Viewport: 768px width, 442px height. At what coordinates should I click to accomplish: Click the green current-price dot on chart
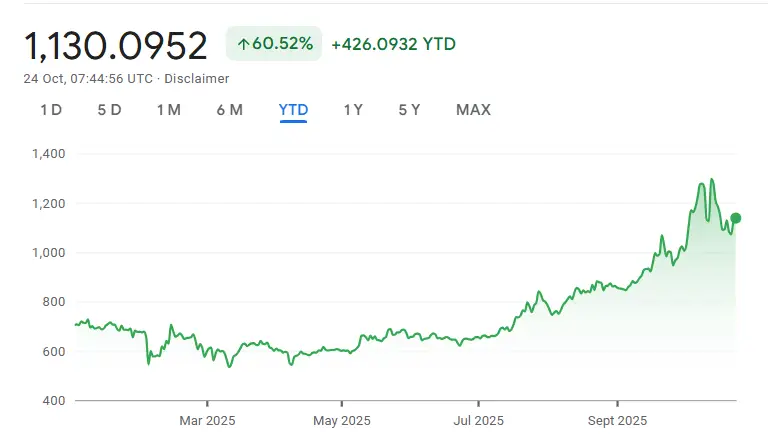(x=736, y=218)
